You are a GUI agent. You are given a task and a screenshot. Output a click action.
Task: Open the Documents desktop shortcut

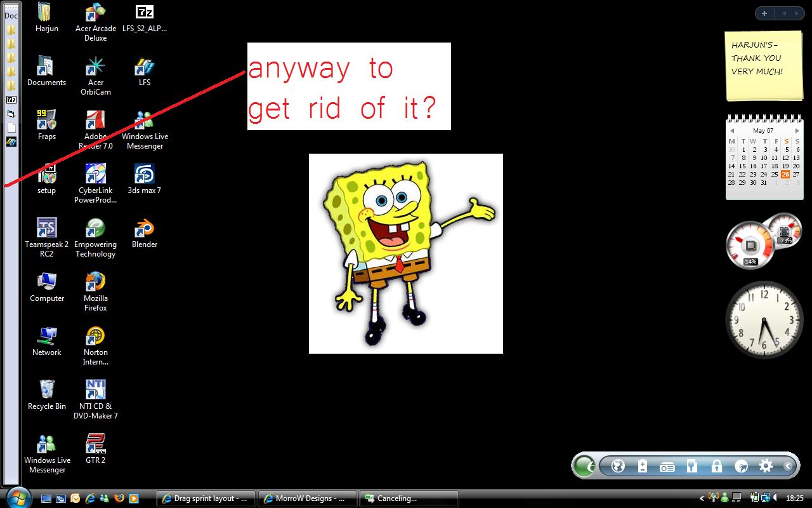(x=46, y=71)
